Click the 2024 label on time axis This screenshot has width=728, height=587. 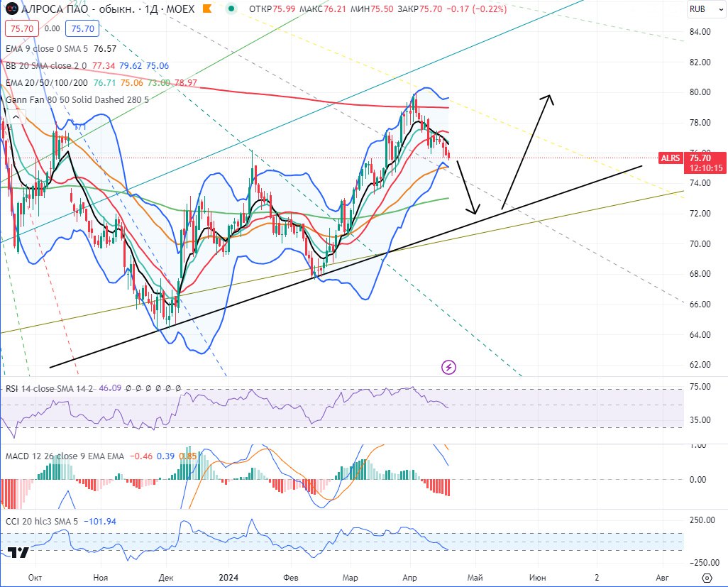[x=228, y=578]
